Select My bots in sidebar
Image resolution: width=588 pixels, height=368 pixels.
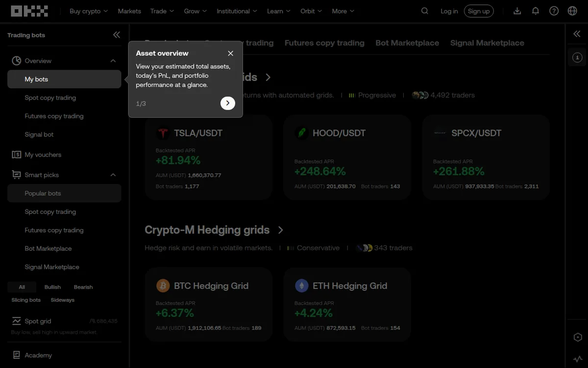pos(64,79)
